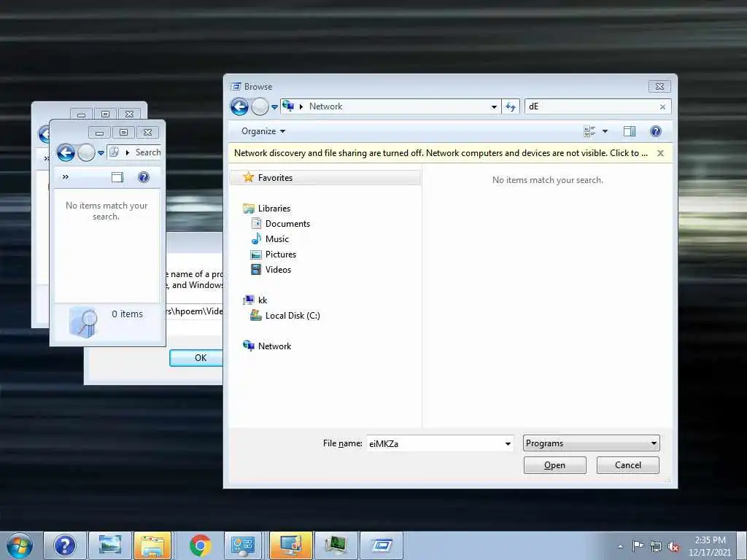
Task: Click the Network icon in the address bar
Action: click(288, 106)
